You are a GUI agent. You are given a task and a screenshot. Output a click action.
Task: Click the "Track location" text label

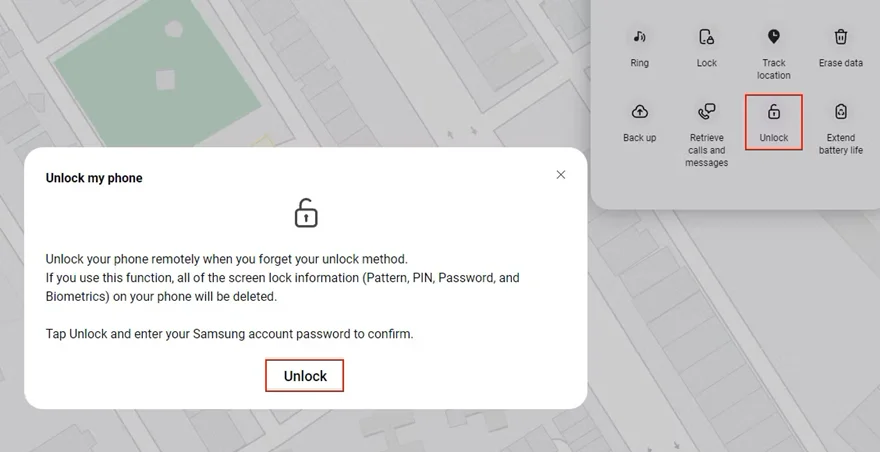[773, 69]
